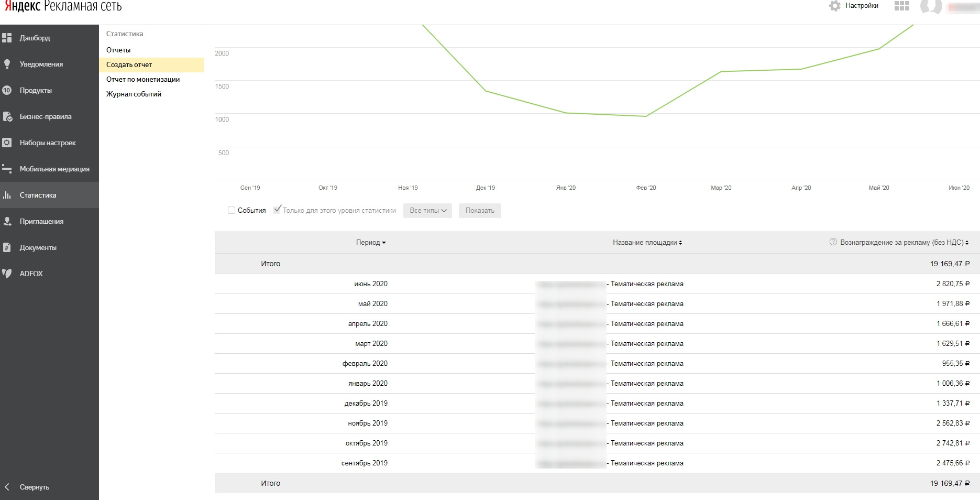Viewport: 980px width, 500px height.
Task: Click the help question mark near reward column
Action: (833, 242)
